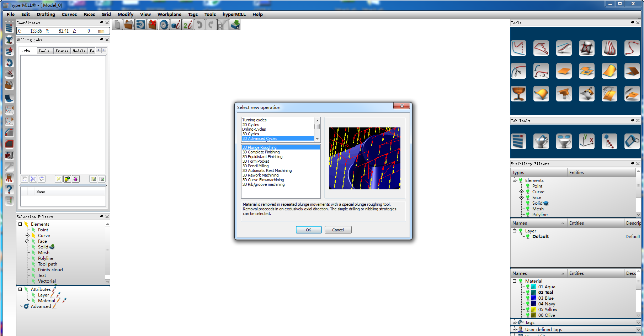The height and width of the screenshot is (336, 644).
Task: Click the red chamfered shape icon in the sidebar
Action: point(9,144)
